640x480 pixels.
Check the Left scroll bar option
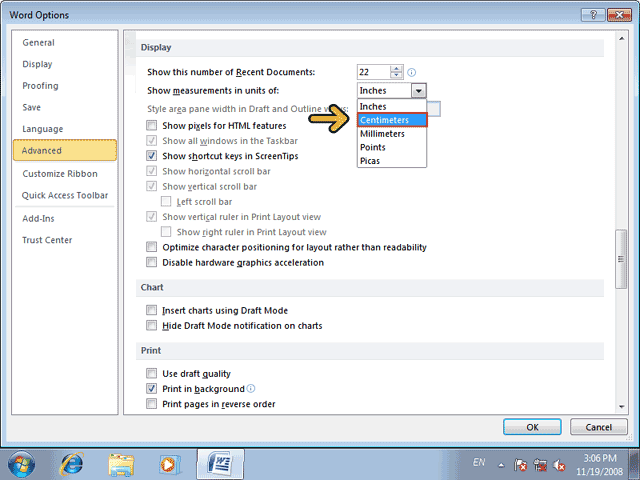point(166,201)
